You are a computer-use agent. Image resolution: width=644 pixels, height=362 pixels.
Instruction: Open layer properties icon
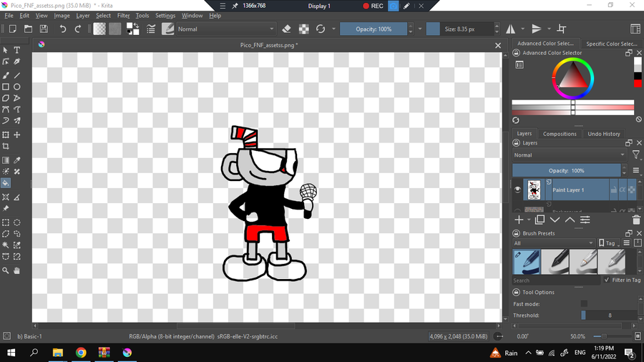click(x=585, y=220)
